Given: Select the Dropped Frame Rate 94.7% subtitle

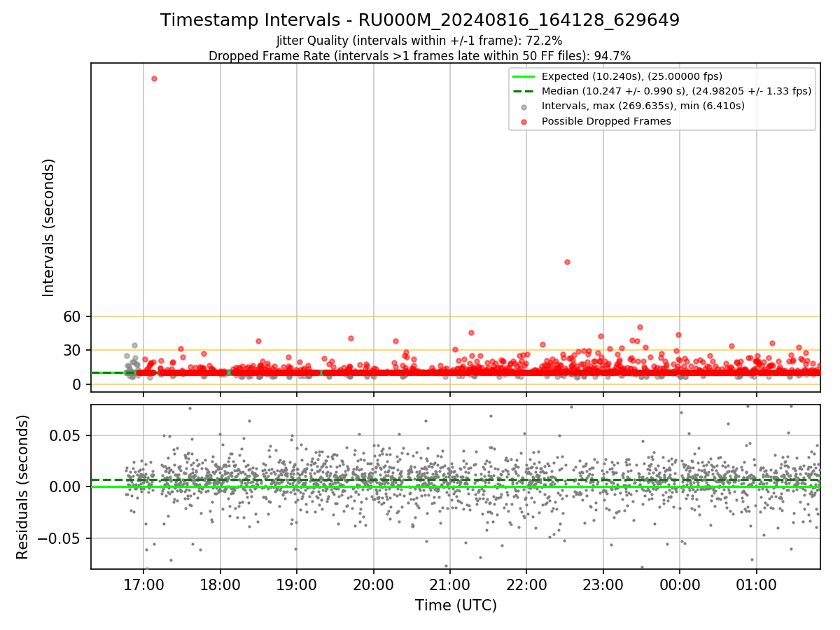Looking at the screenshot, I should [420, 56].
